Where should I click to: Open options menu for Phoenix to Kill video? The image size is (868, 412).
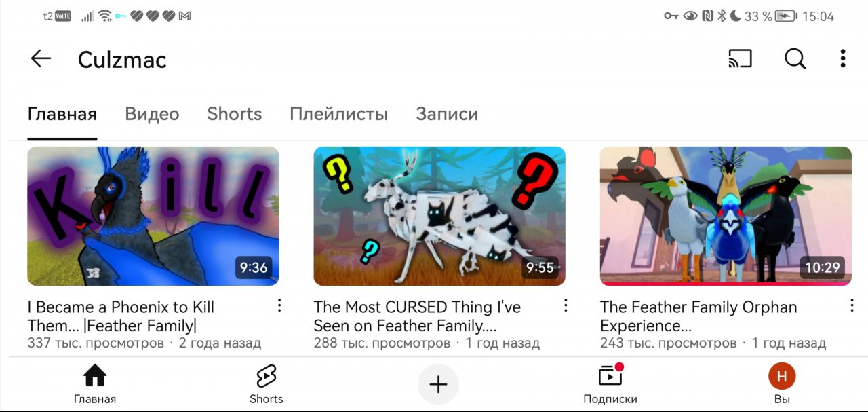coord(279,306)
